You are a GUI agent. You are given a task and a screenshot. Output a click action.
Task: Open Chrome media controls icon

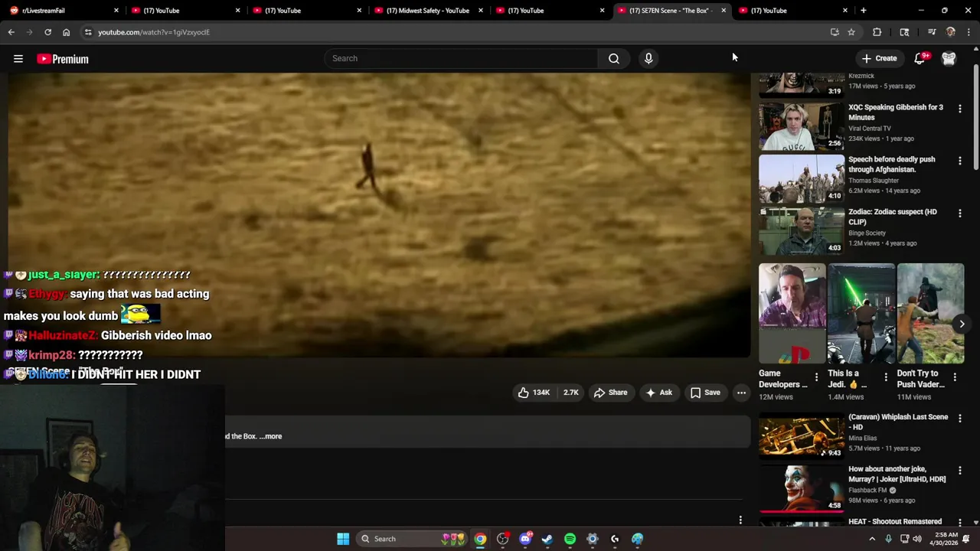(932, 32)
